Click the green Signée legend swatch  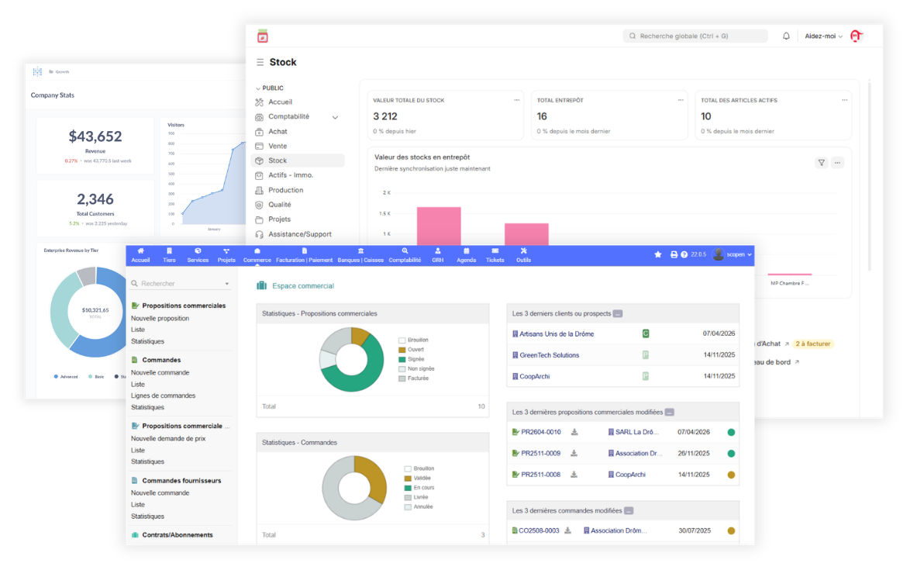tap(402, 360)
